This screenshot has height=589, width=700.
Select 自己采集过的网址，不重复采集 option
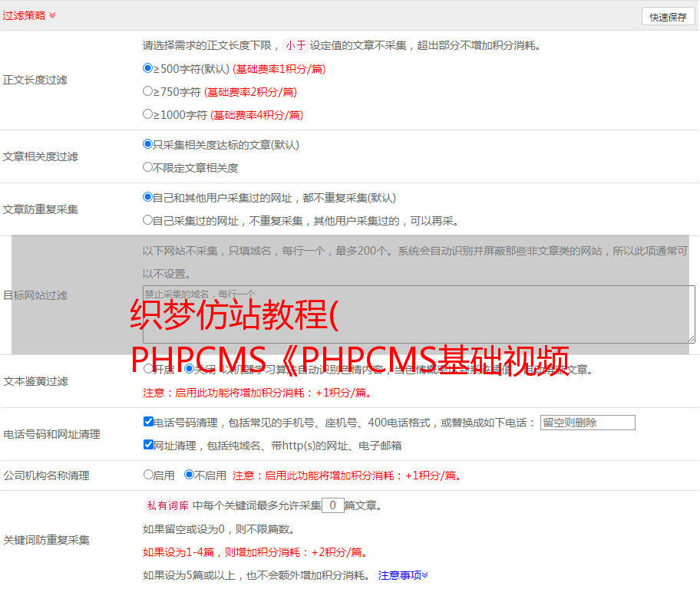tap(147, 219)
